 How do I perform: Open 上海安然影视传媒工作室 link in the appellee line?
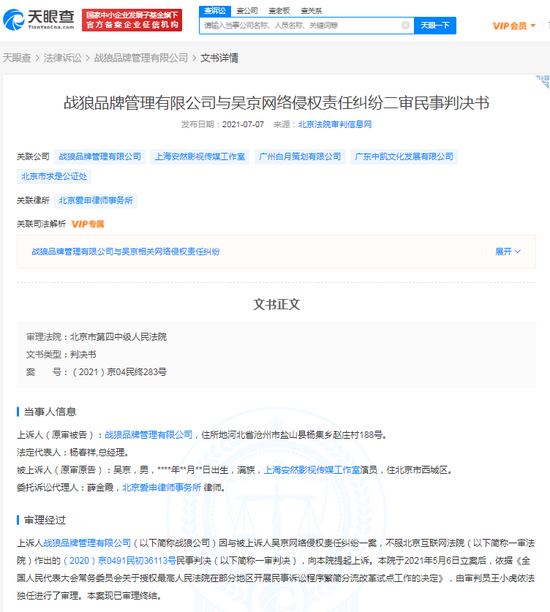click(312, 470)
